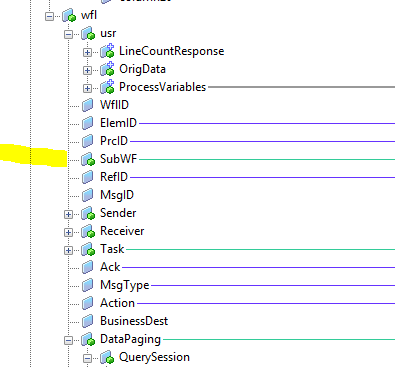
Task: Click the Sender node icon
Action: click(88, 213)
